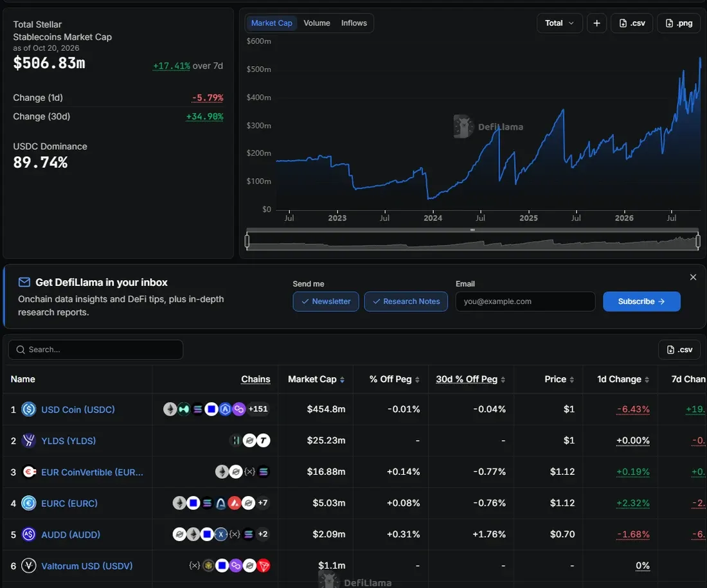This screenshot has width=707, height=588.
Task: Click the AUDD token logo icon
Action: (x=29, y=534)
